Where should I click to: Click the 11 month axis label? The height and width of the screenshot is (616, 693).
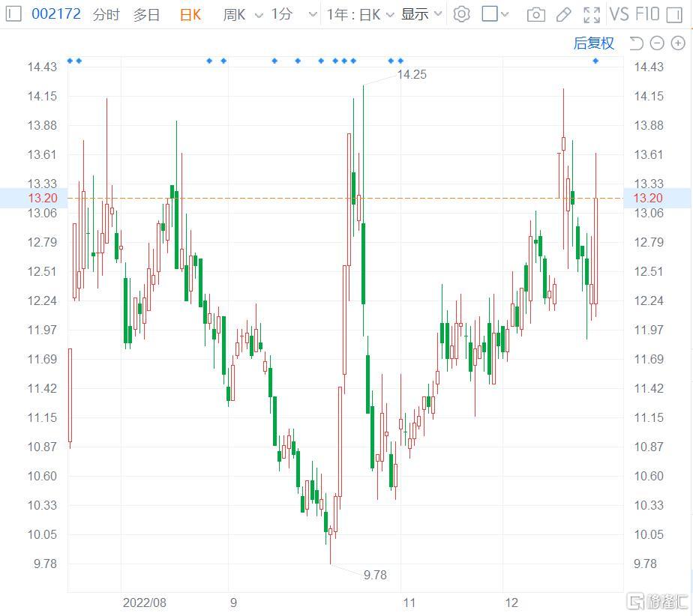click(409, 603)
